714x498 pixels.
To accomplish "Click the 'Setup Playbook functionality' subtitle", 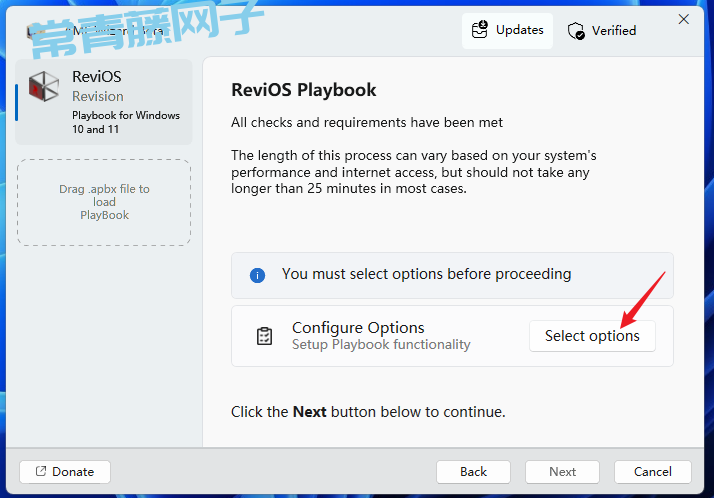I will pyautogui.click(x=381, y=345).
